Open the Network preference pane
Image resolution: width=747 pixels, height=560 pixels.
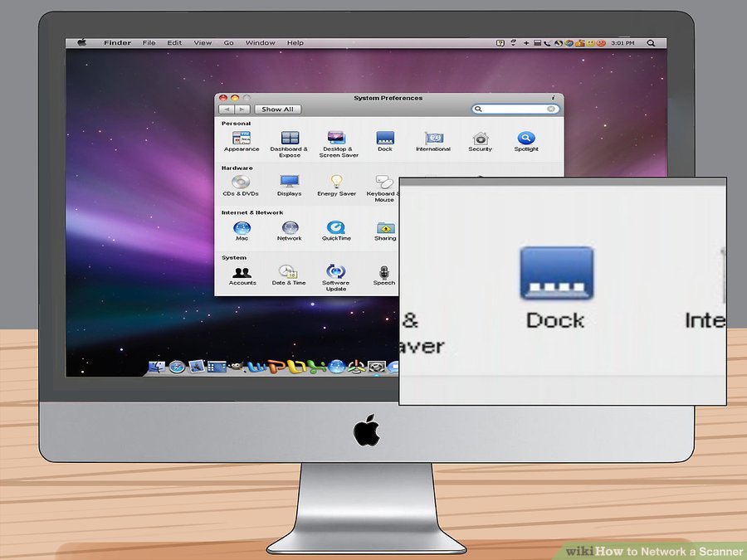pyautogui.click(x=290, y=231)
